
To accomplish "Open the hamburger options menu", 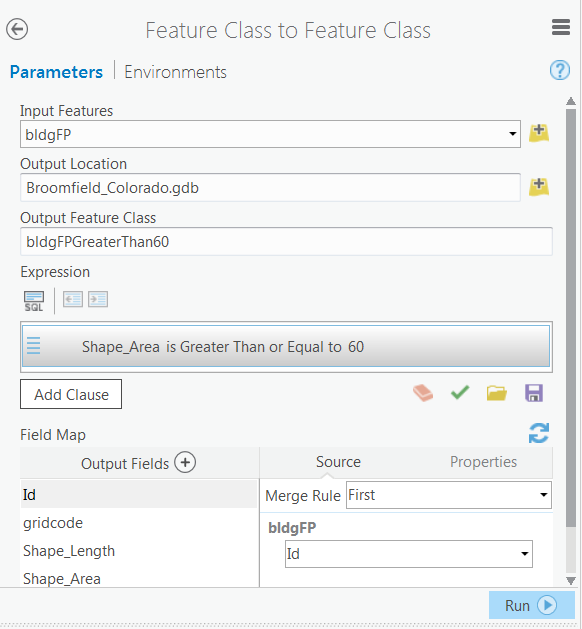I will [x=561, y=27].
